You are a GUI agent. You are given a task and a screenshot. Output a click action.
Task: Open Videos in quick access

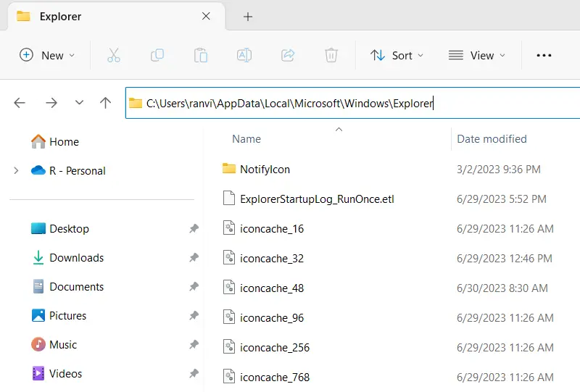(57, 373)
